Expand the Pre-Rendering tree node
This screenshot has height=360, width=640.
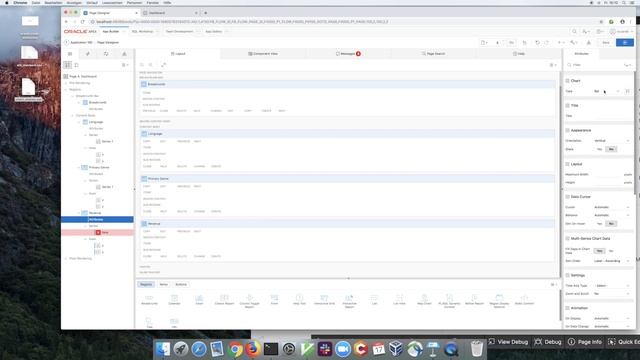click(66, 83)
